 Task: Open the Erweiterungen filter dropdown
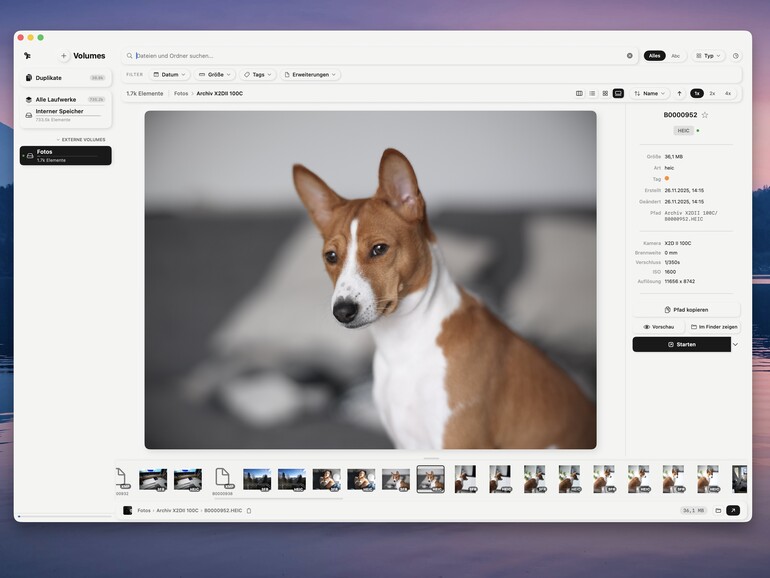(310, 75)
